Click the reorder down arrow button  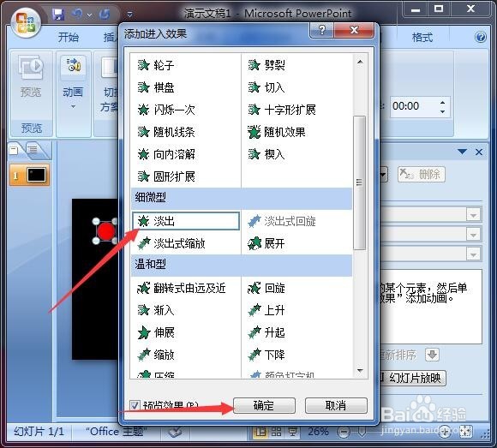coord(432,355)
